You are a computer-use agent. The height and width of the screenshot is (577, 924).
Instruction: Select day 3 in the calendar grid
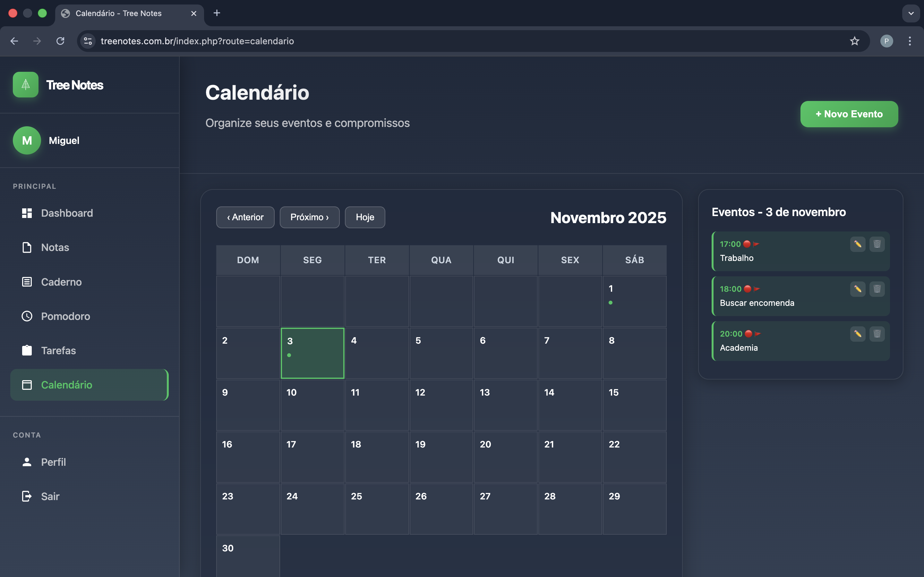pos(312,353)
